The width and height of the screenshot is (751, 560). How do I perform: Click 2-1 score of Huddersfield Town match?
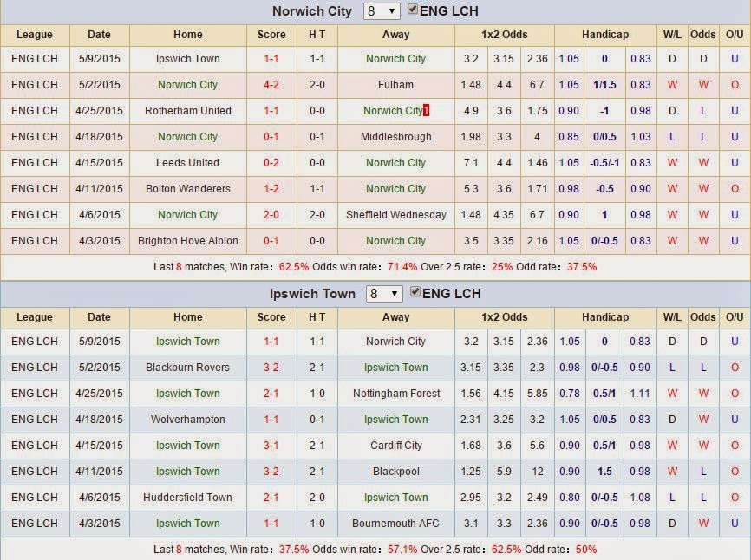tap(271, 498)
